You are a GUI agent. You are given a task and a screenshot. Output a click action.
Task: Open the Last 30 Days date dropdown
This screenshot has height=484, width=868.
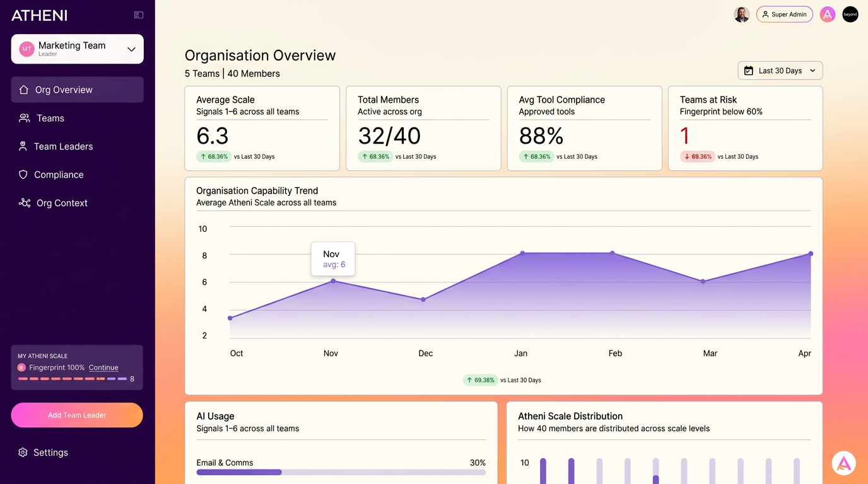click(780, 71)
